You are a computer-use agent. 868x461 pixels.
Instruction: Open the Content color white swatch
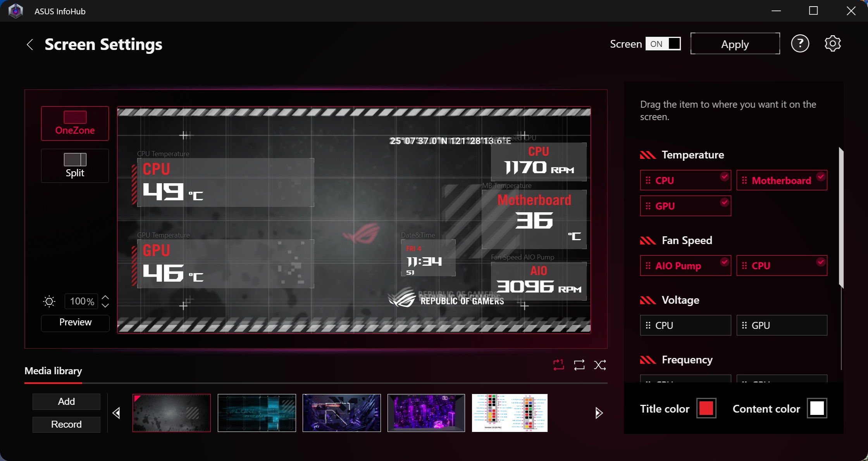[x=817, y=408]
